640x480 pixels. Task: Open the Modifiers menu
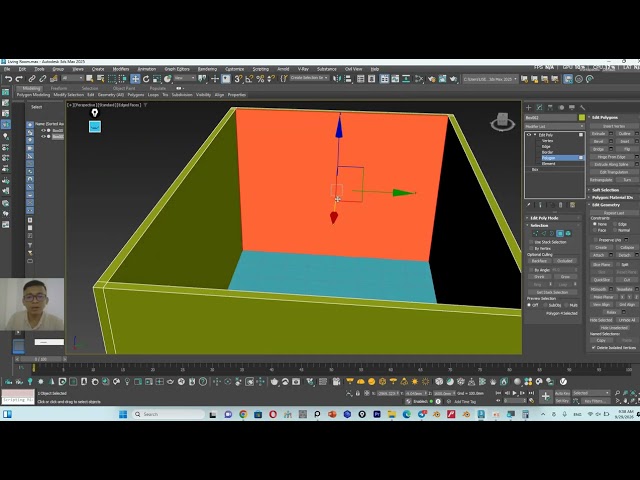point(120,69)
